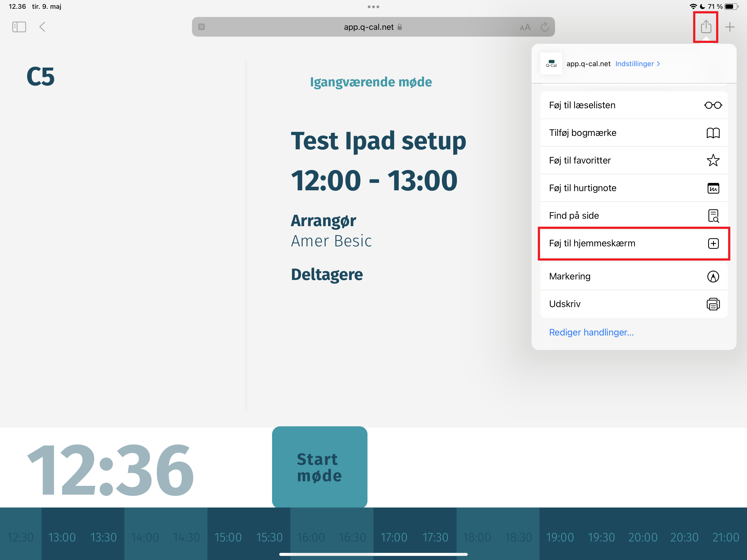Select 19:00 on the timeline
747x560 pixels.
(x=560, y=537)
